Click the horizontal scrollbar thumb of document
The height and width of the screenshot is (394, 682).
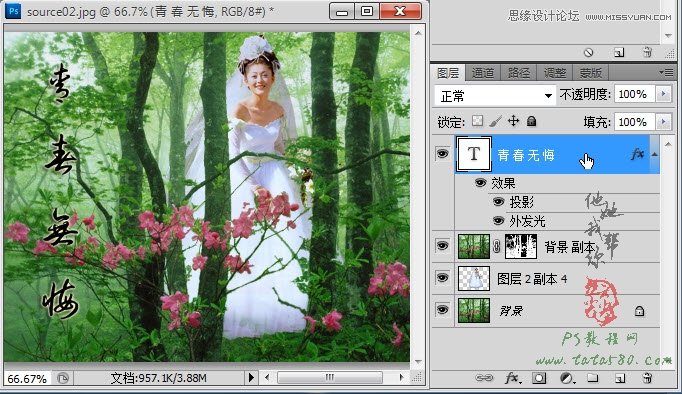click(x=330, y=377)
